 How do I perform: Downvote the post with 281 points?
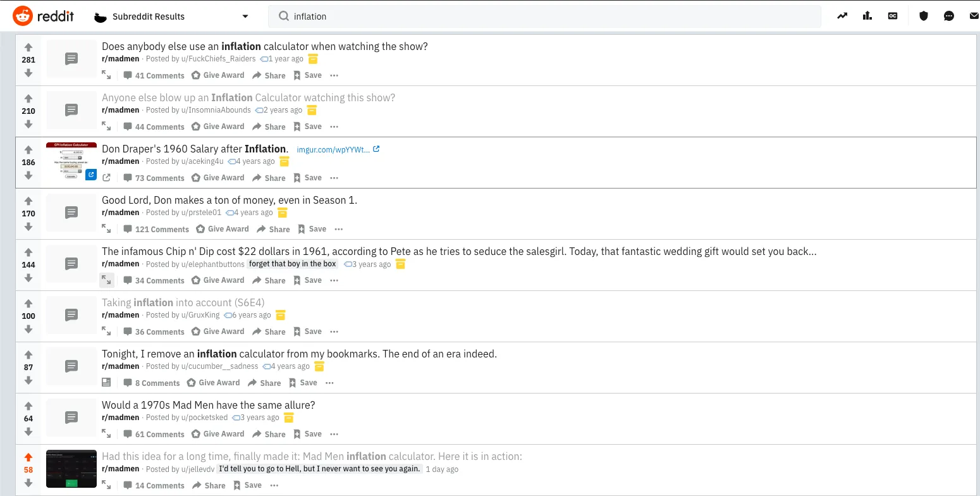pos(28,73)
